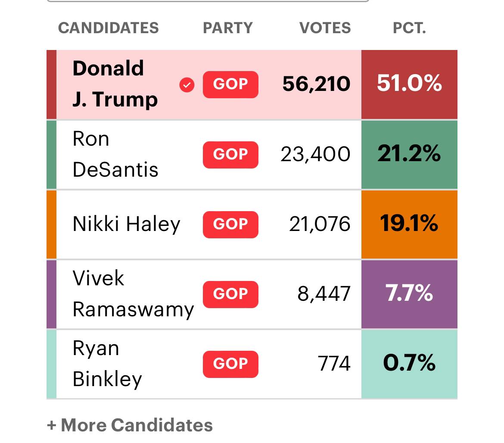This screenshot has width=504, height=443.
Task: Click the PARTY column header
Action: (x=228, y=28)
